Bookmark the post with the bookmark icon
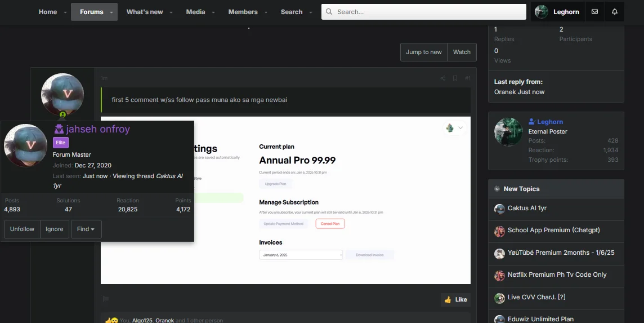The width and height of the screenshot is (644, 323). pyautogui.click(x=455, y=78)
